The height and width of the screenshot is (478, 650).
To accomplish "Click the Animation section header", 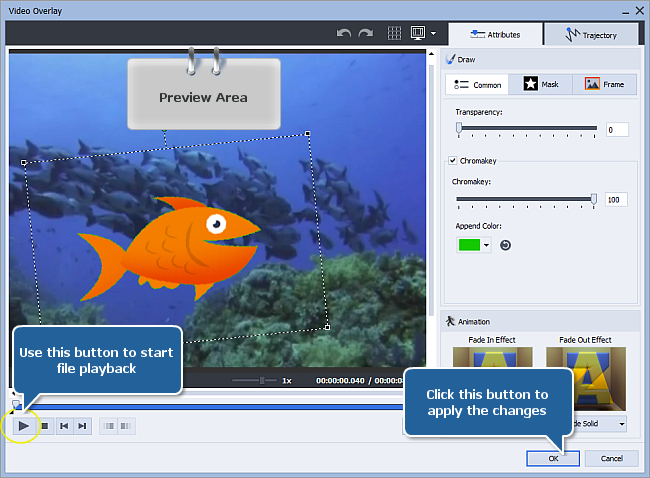I will pyautogui.click(x=540, y=321).
